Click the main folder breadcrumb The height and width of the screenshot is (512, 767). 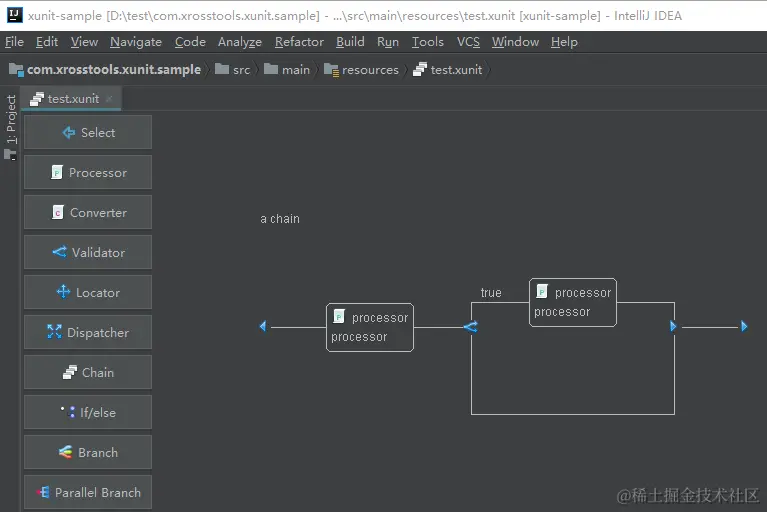[x=287, y=70]
